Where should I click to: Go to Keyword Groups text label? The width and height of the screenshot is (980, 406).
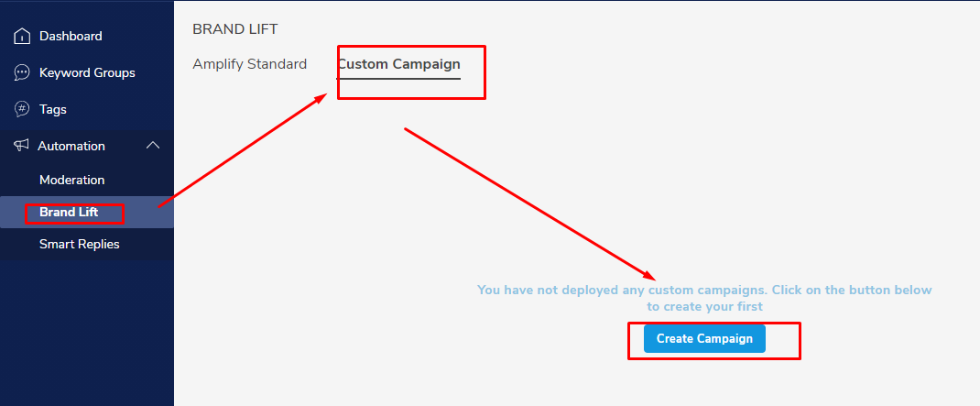click(x=87, y=72)
